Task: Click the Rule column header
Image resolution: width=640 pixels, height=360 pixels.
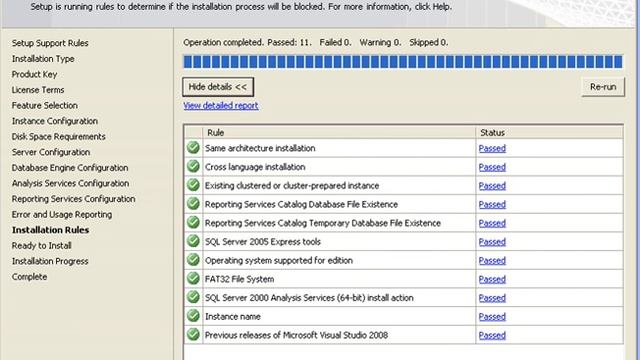Action: coord(339,133)
